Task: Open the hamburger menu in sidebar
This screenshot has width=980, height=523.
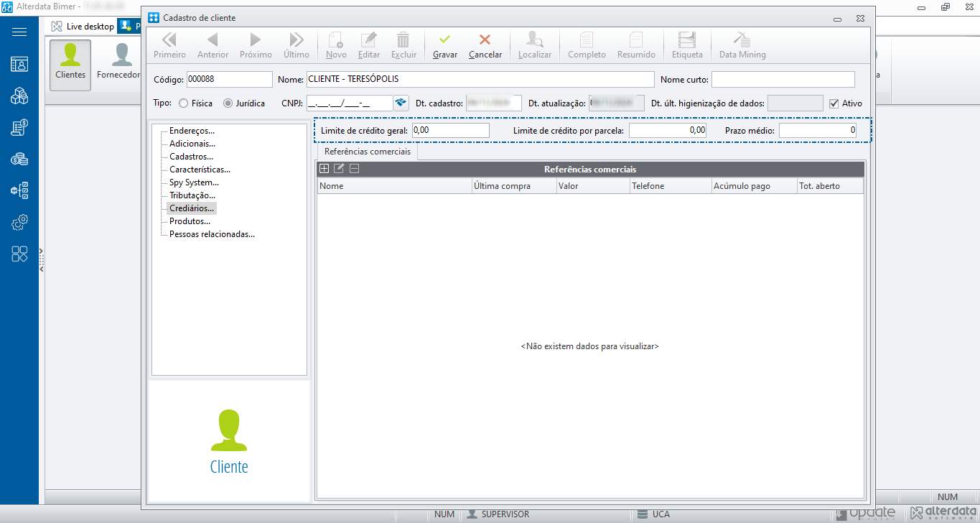Action: tap(19, 32)
